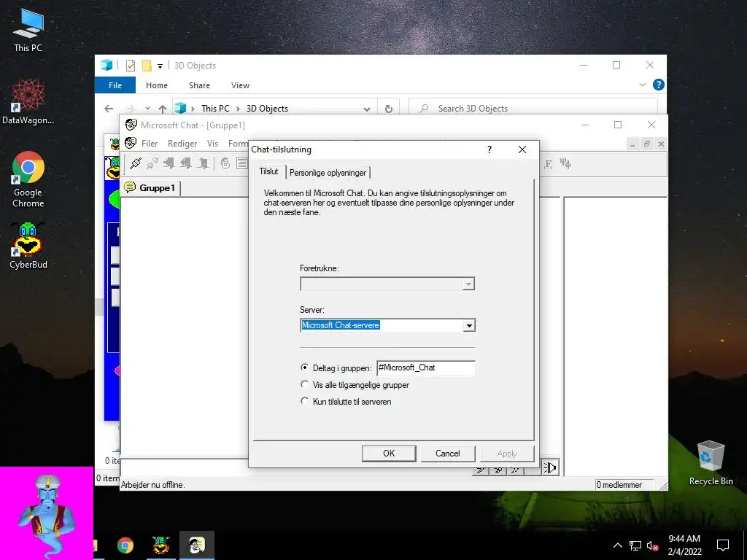Click the '#Microsoft_Chat' group name field
This screenshot has height=560, width=747.
pos(425,367)
